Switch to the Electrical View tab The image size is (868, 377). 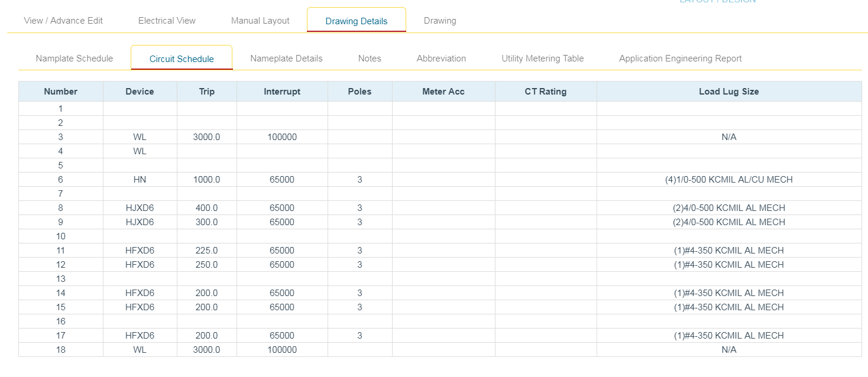click(167, 20)
